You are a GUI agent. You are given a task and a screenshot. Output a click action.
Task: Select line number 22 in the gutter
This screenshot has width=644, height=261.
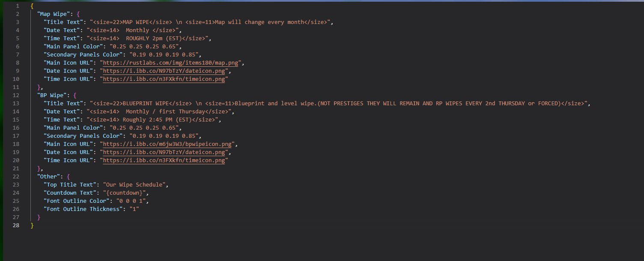pyautogui.click(x=16, y=176)
